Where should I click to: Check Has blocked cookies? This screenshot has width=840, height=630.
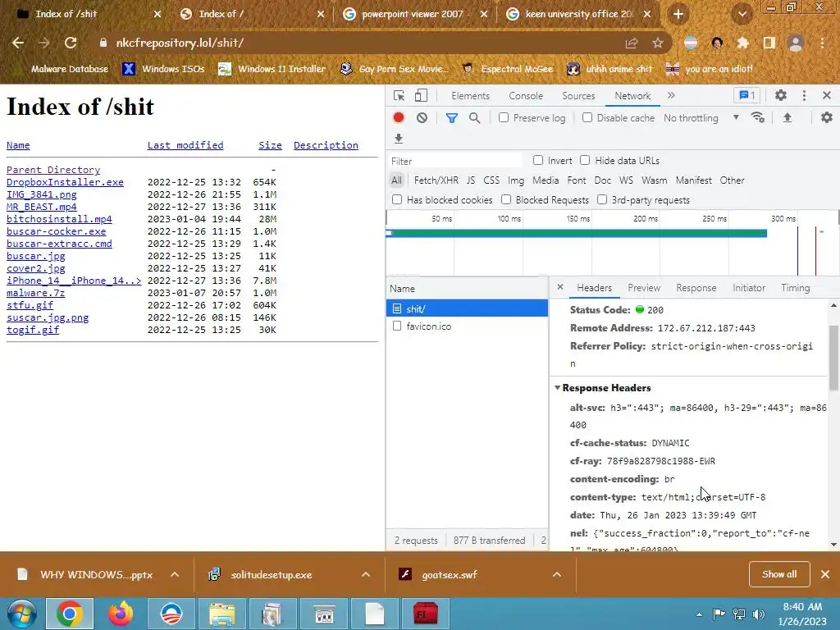tap(397, 199)
